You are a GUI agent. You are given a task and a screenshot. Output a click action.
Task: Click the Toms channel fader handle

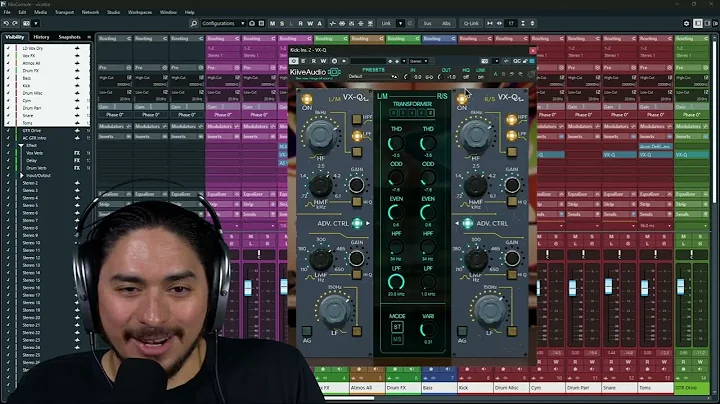(x=645, y=288)
